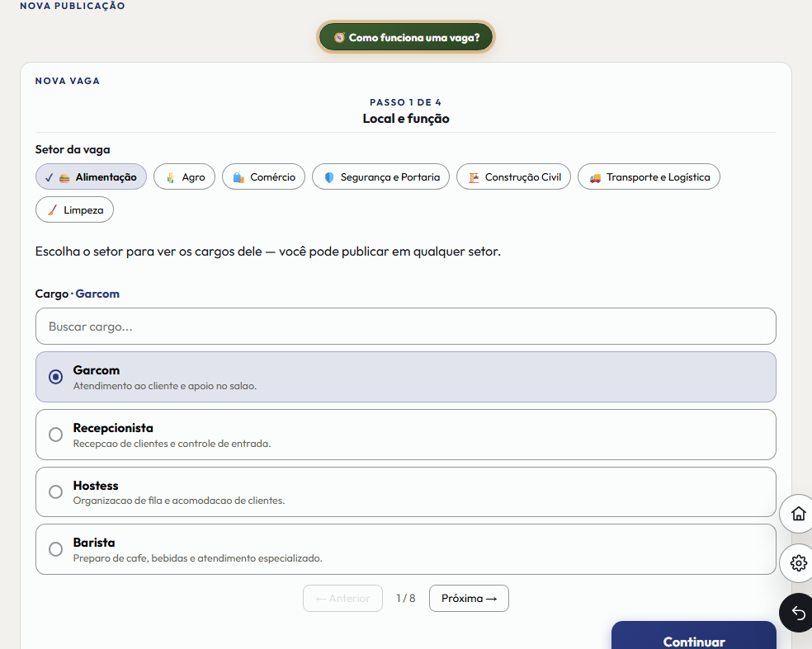
Task: Click the Anterior pagination button
Action: [342, 598]
